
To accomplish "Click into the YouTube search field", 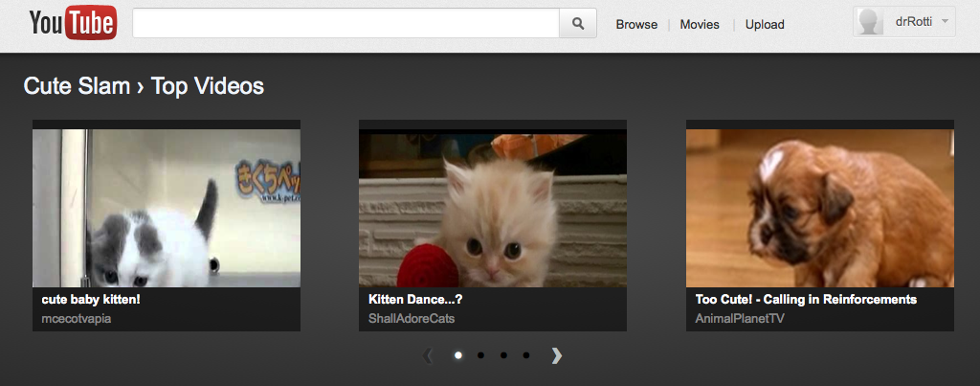I will tap(345, 23).
